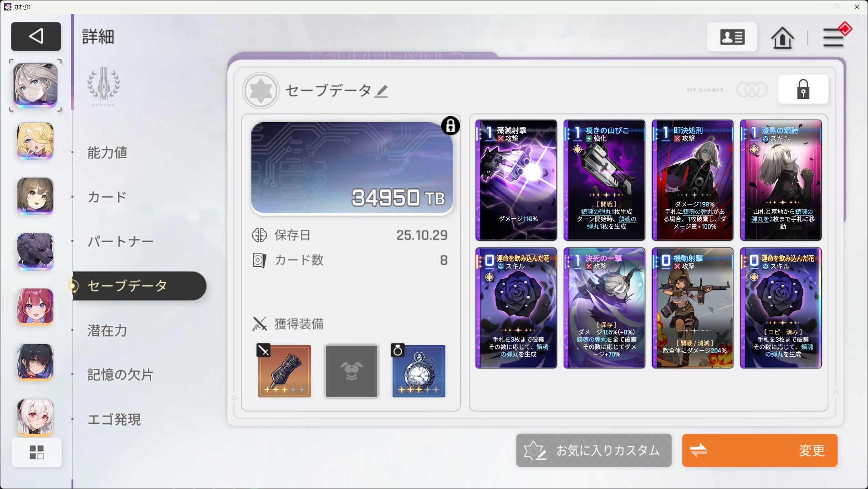The width and height of the screenshot is (868, 489).
Task: Edit save data name with pencil icon
Action: [x=382, y=91]
